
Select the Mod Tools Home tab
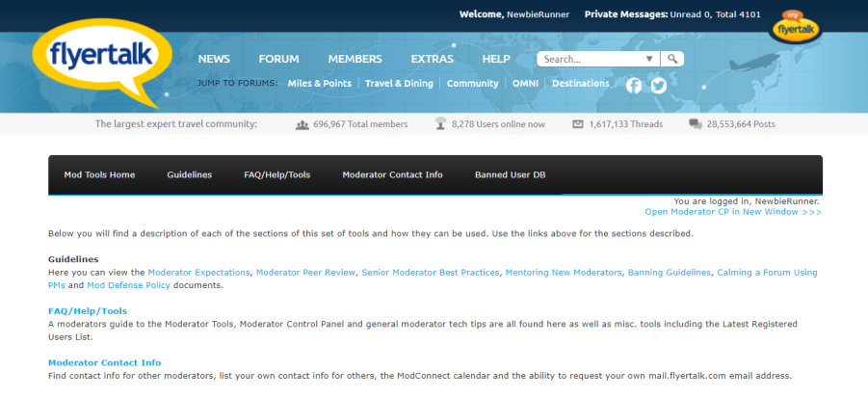99,175
